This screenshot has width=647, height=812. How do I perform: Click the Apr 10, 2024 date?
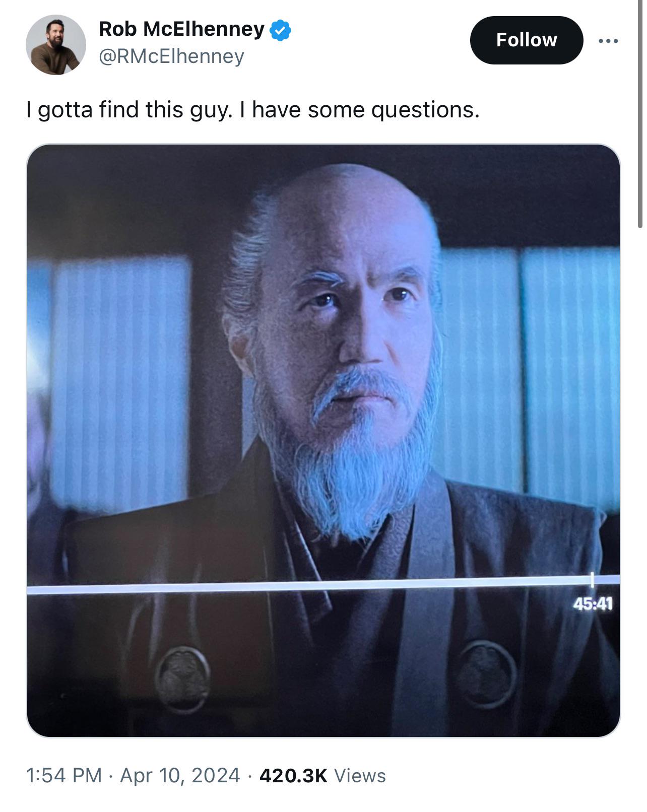[180, 775]
